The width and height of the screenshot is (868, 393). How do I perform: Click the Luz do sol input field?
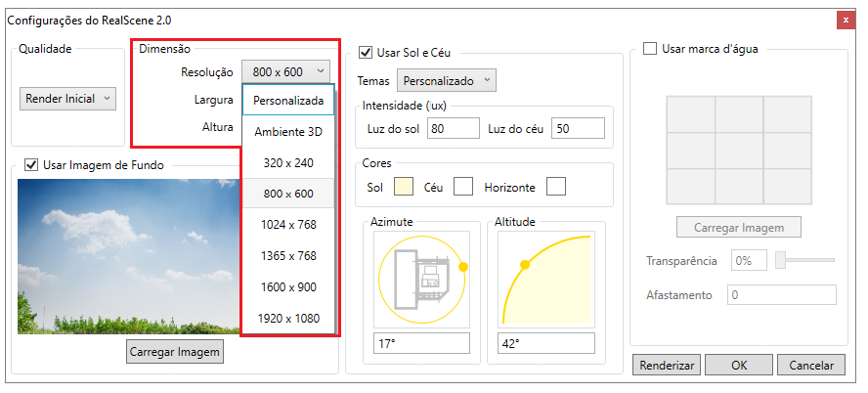point(453,128)
